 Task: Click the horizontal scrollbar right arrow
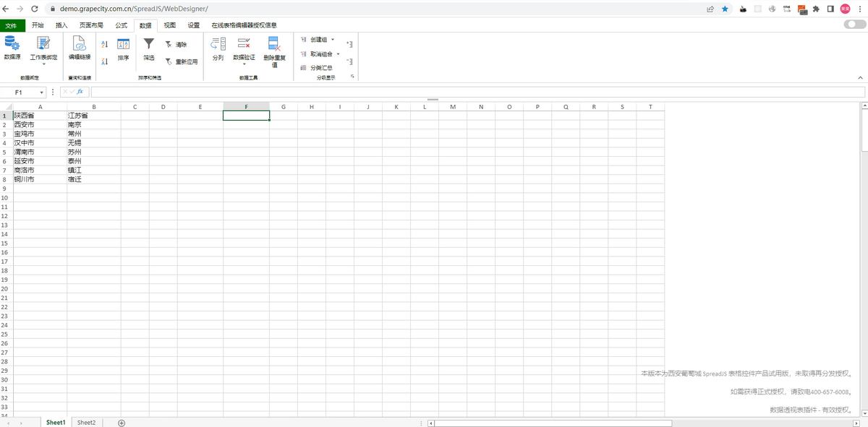tap(857, 423)
